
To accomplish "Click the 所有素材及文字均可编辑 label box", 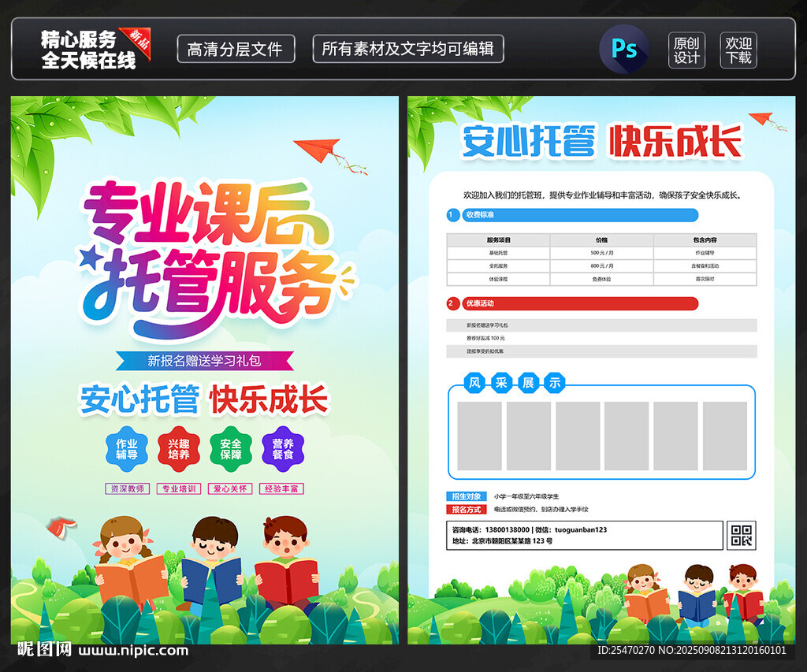I will point(408,49).
